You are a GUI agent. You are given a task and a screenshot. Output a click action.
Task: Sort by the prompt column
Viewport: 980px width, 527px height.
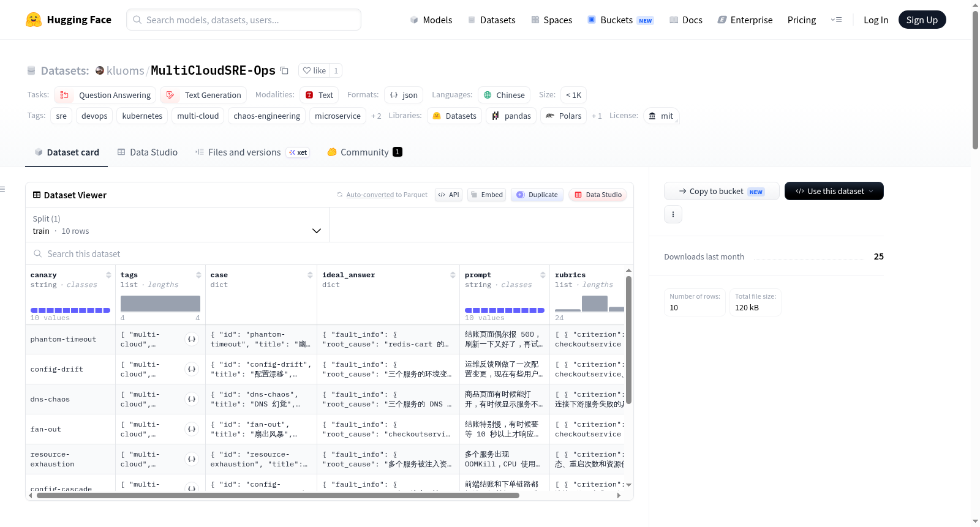tap(543, 275)
